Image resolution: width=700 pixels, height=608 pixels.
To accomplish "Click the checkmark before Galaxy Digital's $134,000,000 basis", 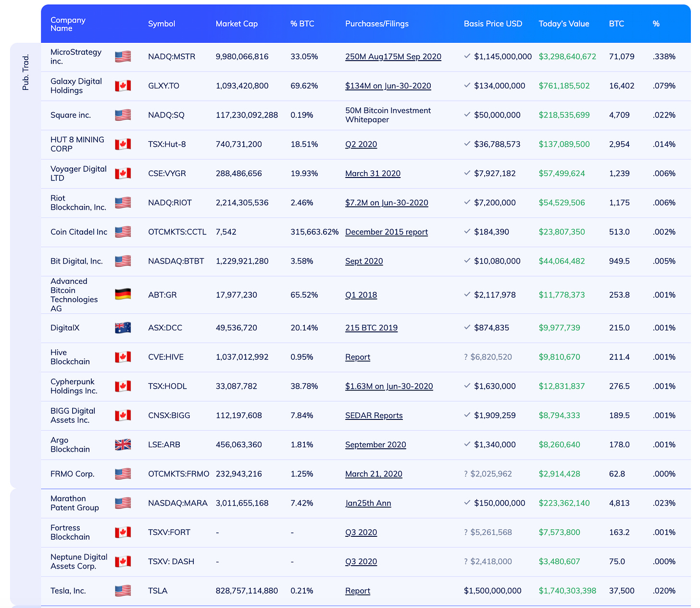I will click(467, 86).
